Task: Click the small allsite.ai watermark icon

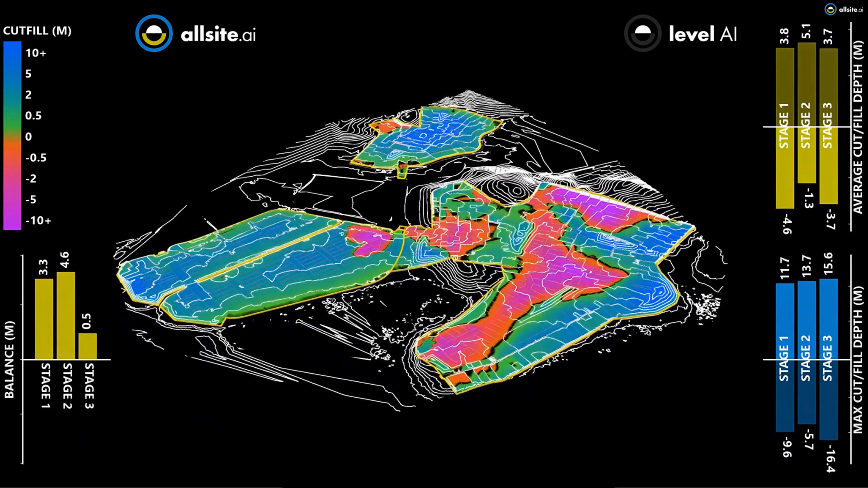Action: coord(830,9)
